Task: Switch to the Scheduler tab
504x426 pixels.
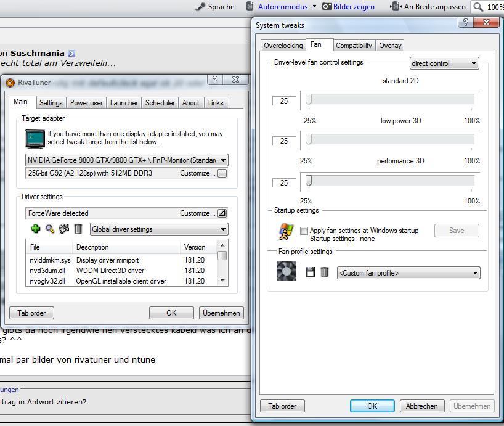Action: [x=160, y=103]
